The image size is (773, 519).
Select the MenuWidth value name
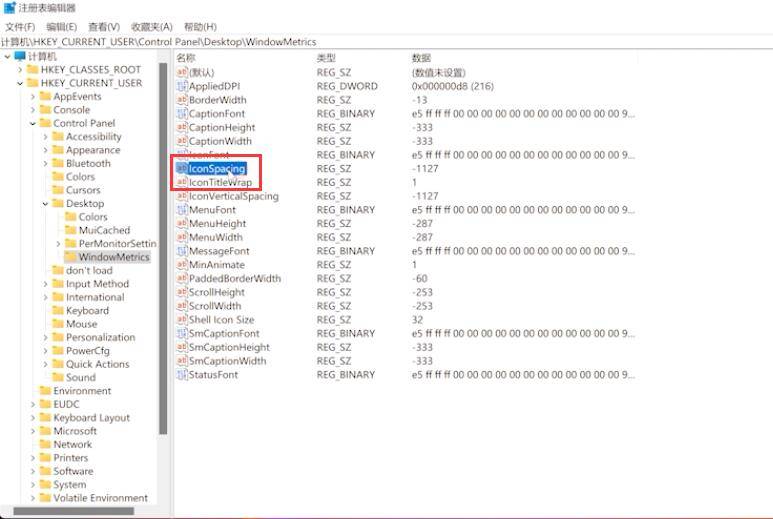pos(216,238)
